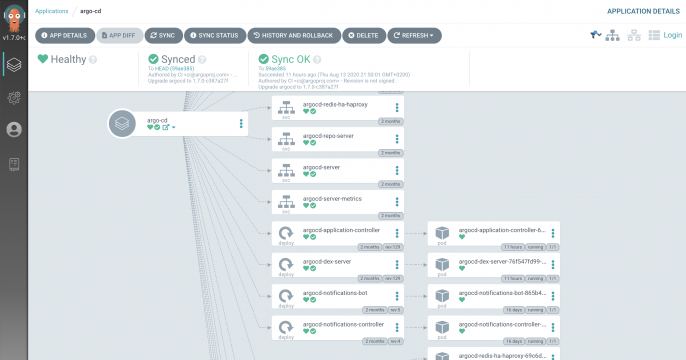The image size is (686, 360).
Task: Open the argocd-redis-ha-haproxy service kebab menu
Action: point(397,108)
